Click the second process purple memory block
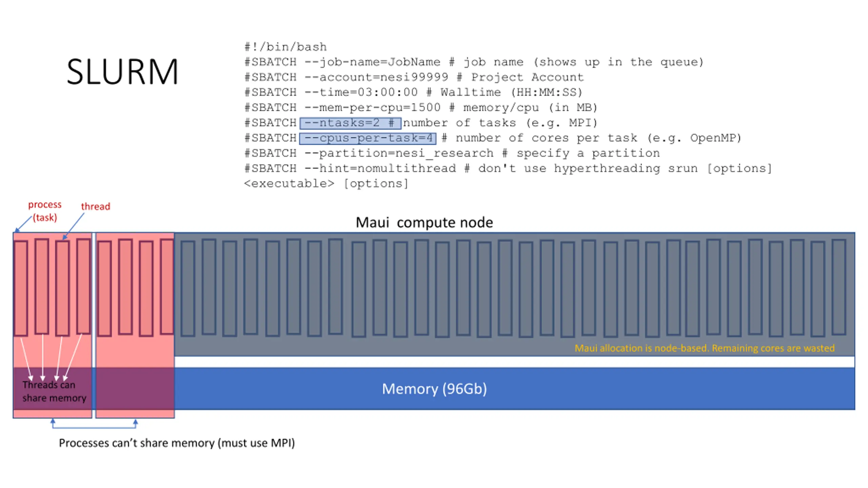 135,388
